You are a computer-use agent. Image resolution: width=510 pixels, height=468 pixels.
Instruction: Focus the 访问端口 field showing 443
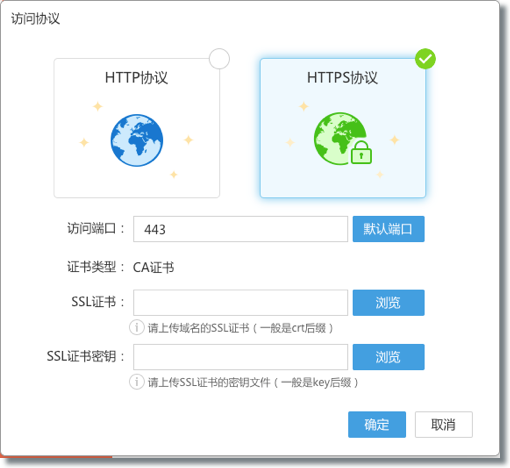[x=240, y=229]
